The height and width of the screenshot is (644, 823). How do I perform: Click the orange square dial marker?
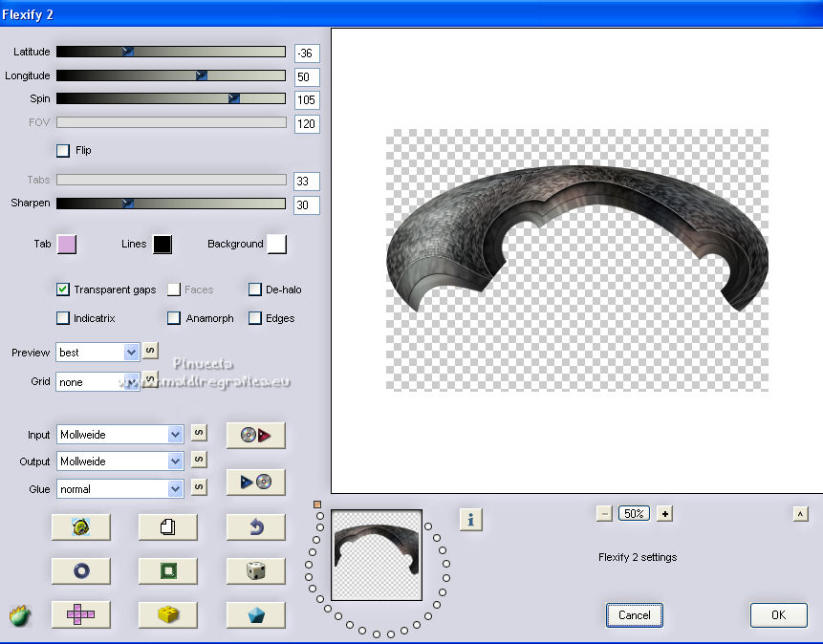317,504
